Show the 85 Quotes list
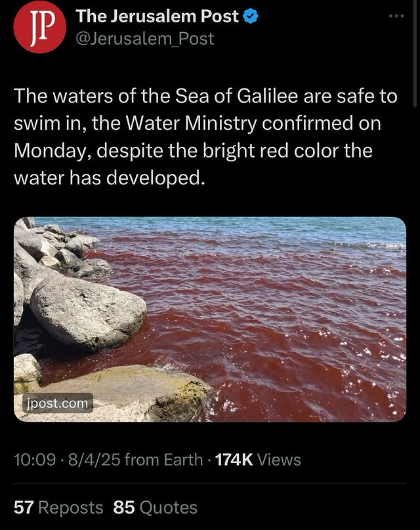 click(x=156, y=507)
